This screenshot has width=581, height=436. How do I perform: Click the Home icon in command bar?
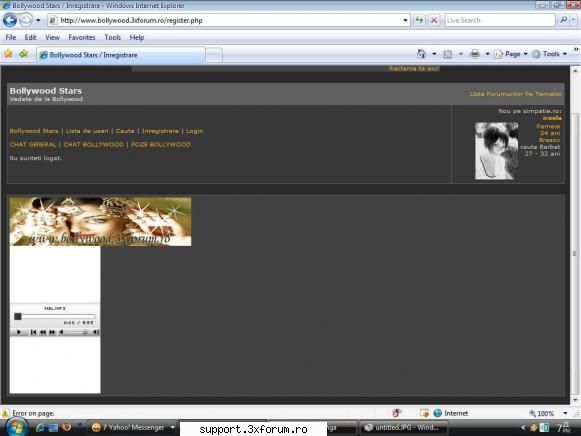pos(421,54)
